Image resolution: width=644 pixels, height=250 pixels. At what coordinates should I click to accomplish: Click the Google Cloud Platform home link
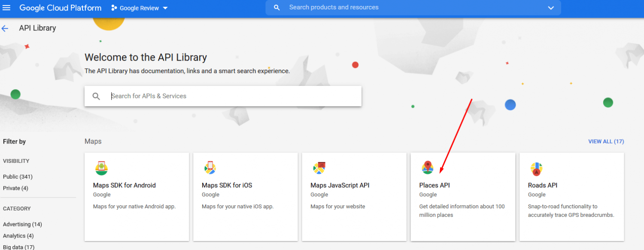coord(60,7)
